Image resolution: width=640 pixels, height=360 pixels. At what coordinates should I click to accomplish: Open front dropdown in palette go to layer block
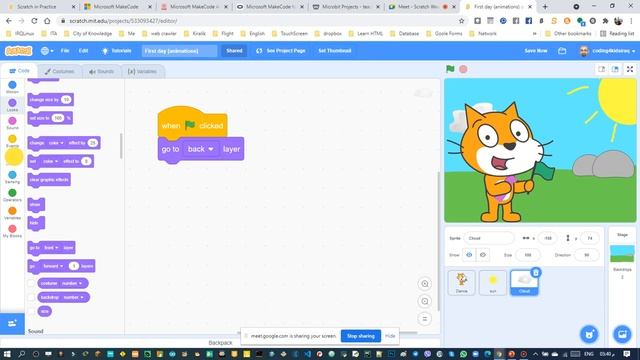(51, 248)
